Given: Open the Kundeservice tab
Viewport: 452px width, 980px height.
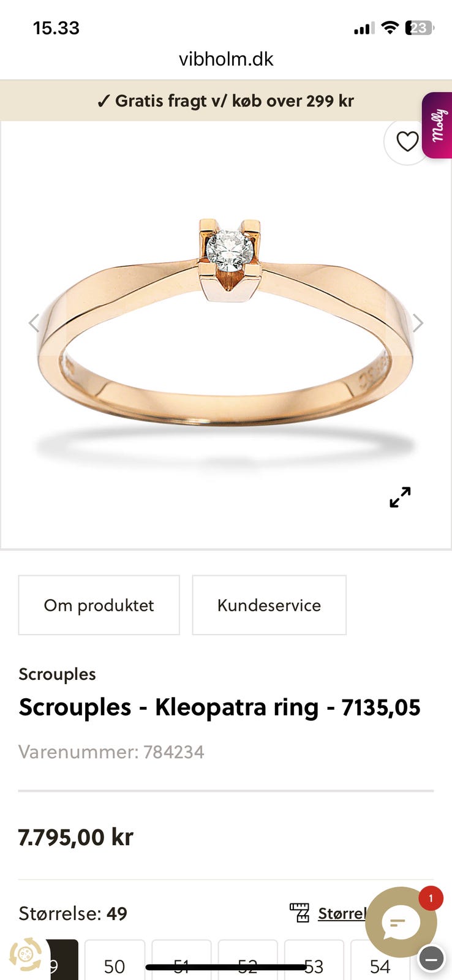Looking at the screenshot, I should (269, 605).
